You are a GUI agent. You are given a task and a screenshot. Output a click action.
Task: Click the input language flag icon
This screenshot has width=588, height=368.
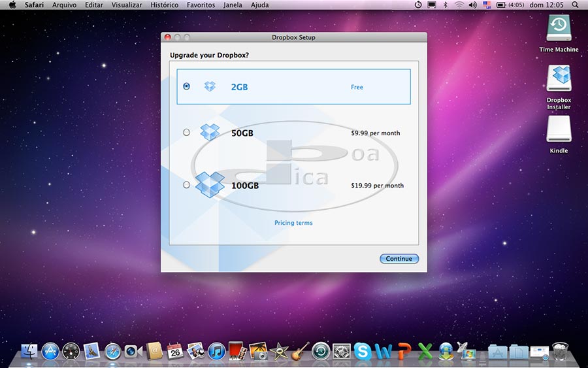(x=487, y=5)
